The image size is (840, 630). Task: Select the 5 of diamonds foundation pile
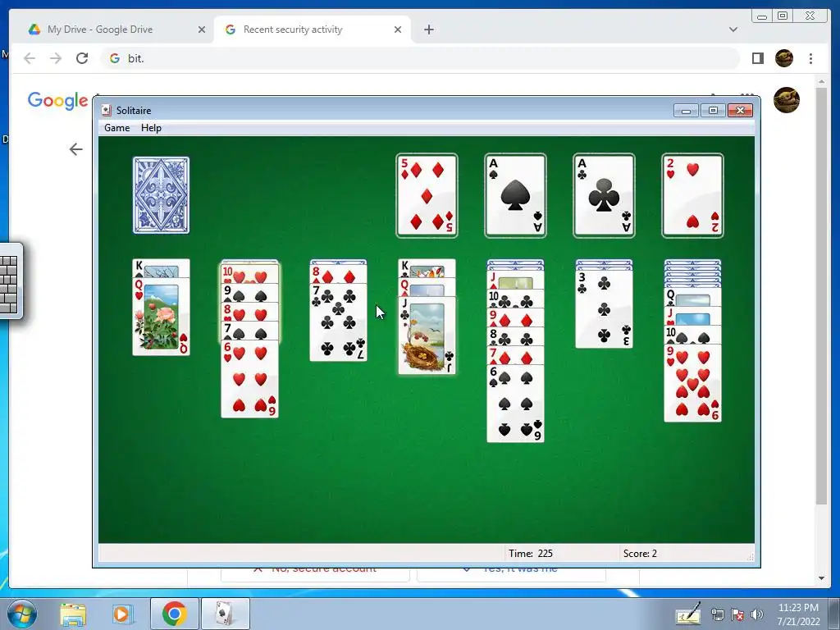(427, 195)
